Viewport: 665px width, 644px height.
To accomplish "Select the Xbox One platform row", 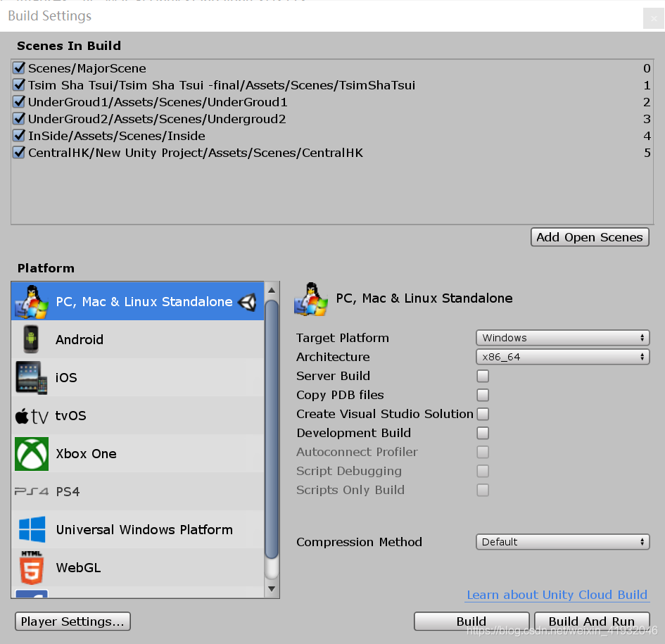I will coord(137,453).
